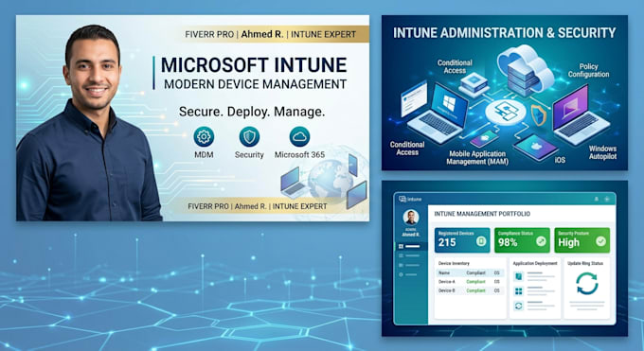Open the admin profile avatar in Intune sidebar

click(411, 218)
